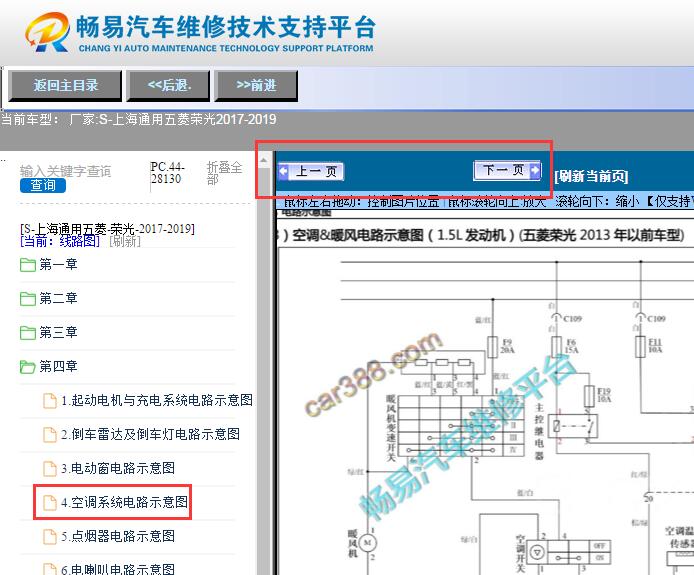This screenshot has width=694, height=575.
Task: Expand the 第三章 folder
Action: click(58, 332)
